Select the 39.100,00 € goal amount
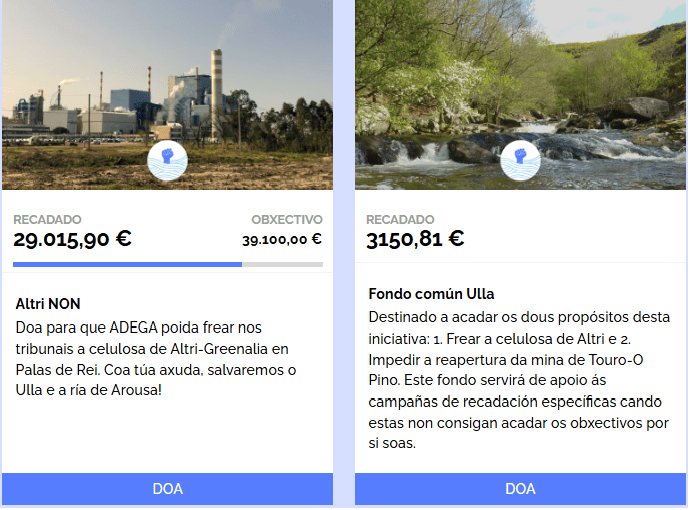This screenshot has height=510, width=700. pyautogui.click(x=281, y=239)
